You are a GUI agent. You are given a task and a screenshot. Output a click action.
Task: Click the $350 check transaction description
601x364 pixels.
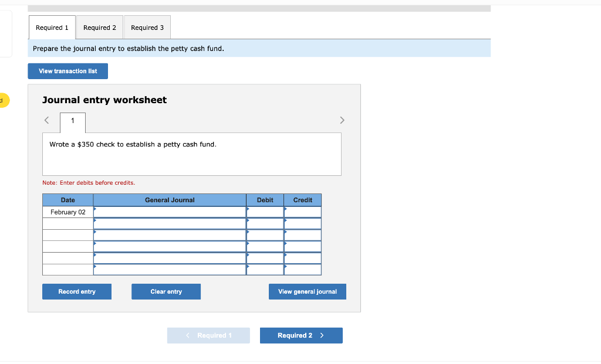[x=133, y=144]
